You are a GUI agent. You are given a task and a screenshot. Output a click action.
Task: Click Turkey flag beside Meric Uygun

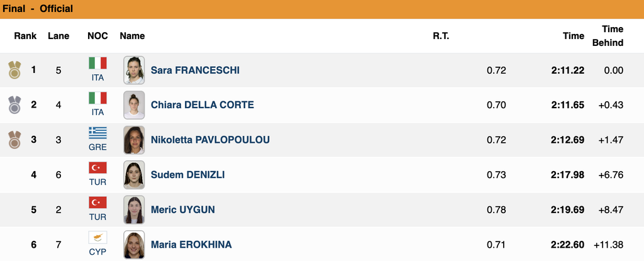pyautogui.click(x=97, y=203)
